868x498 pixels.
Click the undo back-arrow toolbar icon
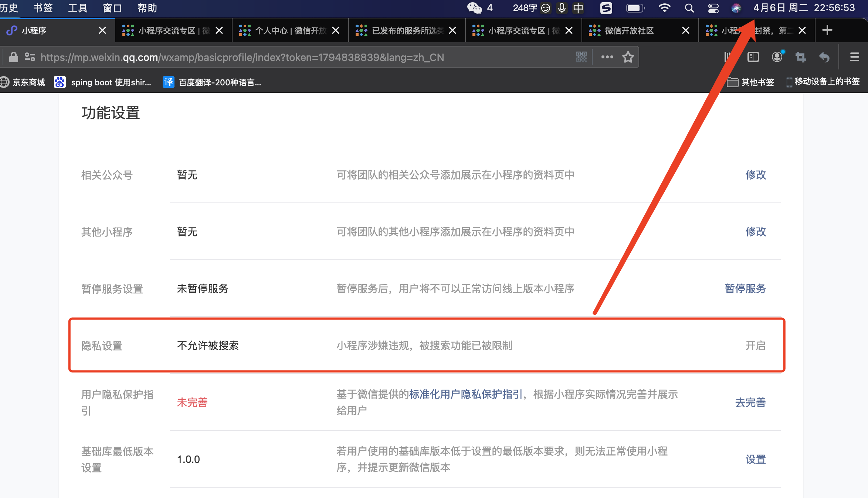coord(824,57)
